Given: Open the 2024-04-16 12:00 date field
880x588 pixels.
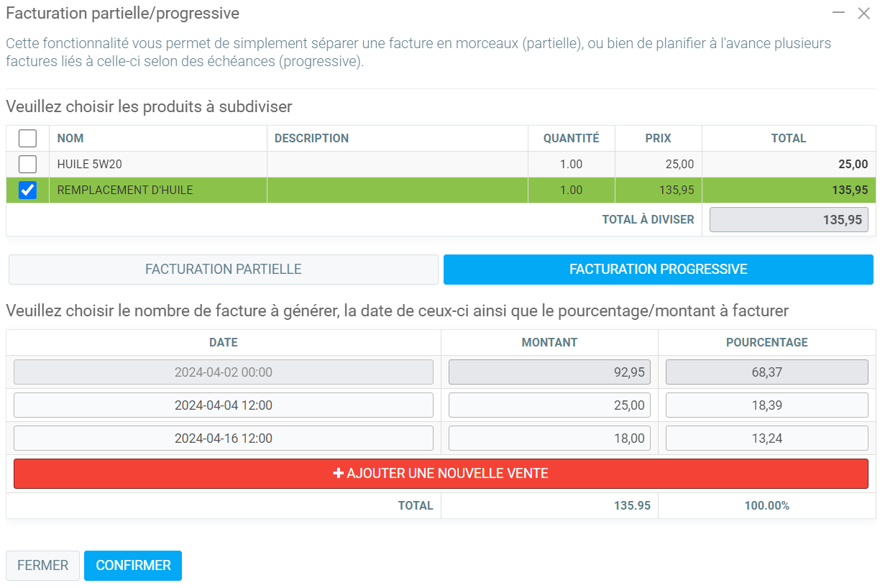Looking at the screenshot, I should pos(223,438).
